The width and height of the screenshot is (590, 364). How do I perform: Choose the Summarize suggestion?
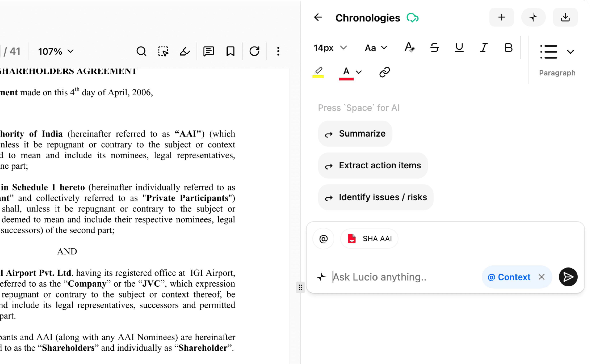coord(355,134)
